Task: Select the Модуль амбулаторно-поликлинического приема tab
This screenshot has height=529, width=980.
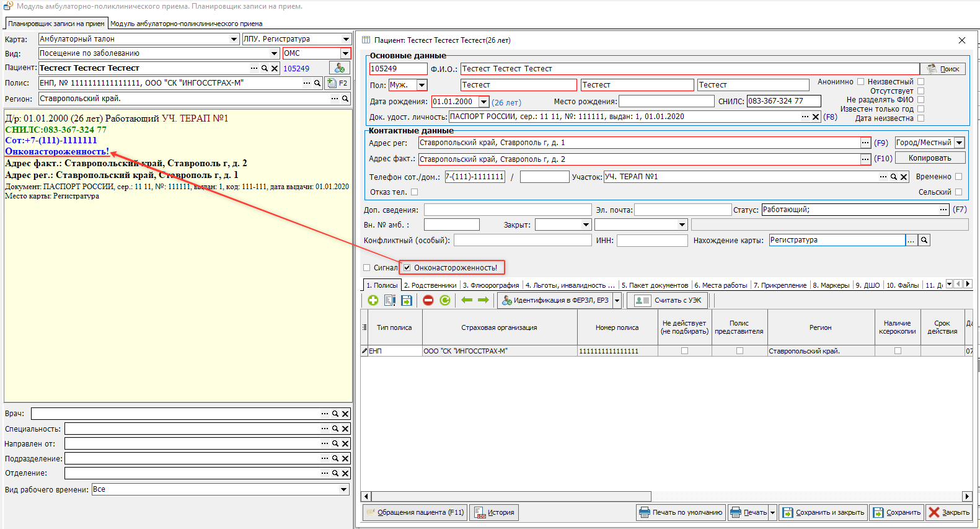Action: click(x=186, y=24)
